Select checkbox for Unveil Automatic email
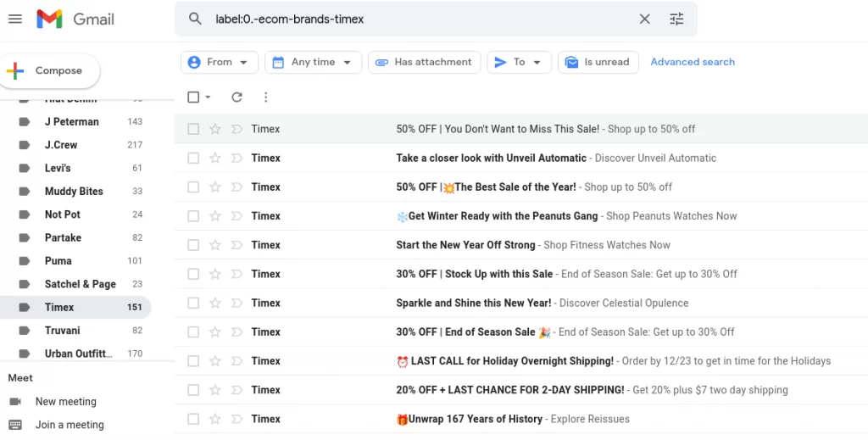 pos(193,159)
